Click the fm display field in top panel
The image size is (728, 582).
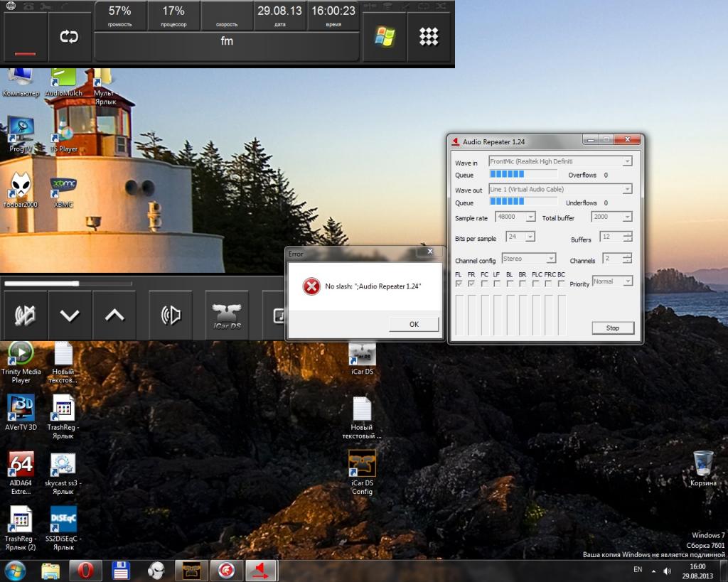click(x=227, y=41)
